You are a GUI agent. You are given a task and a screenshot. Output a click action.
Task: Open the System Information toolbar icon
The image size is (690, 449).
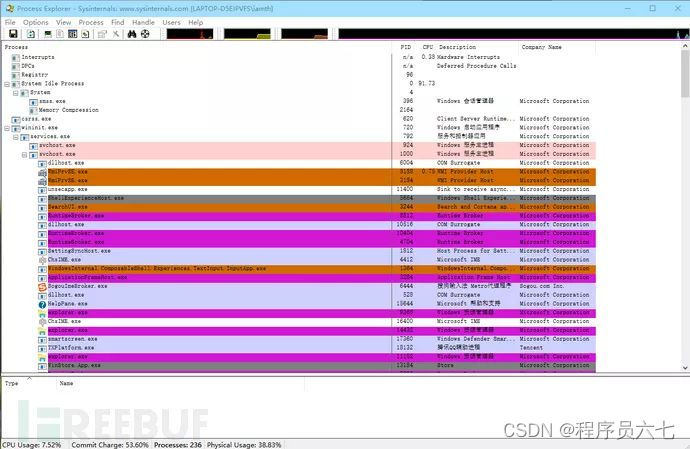(48, 34)
